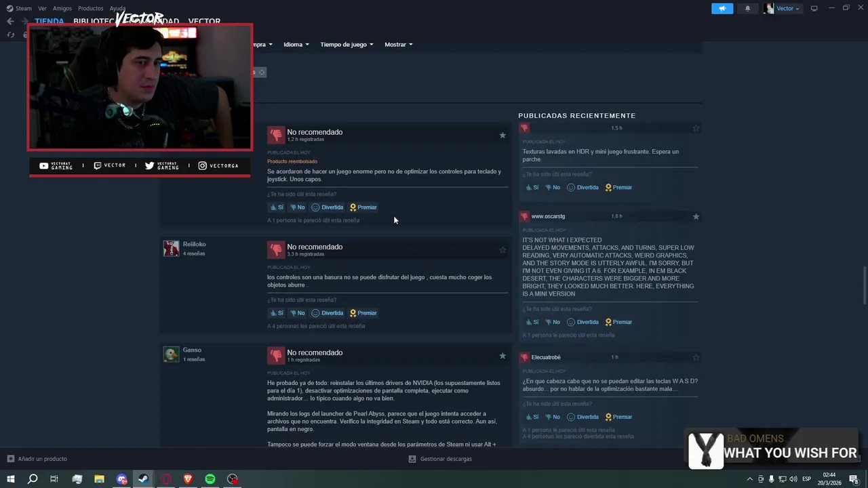Click the Añadir un producto plus icon

pyautogui.click(x=10, y=459)
